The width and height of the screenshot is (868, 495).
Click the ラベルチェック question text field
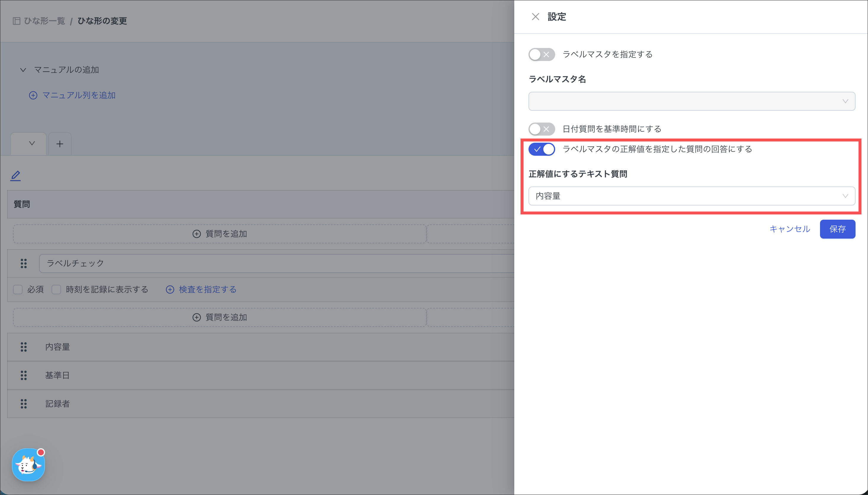click(x=276, y=263)
